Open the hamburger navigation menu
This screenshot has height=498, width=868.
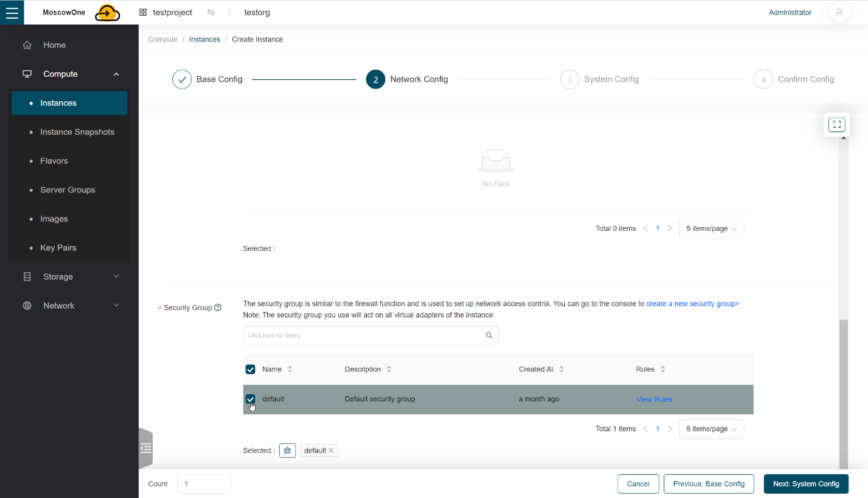pyautogui.click(x=12, y=13)
